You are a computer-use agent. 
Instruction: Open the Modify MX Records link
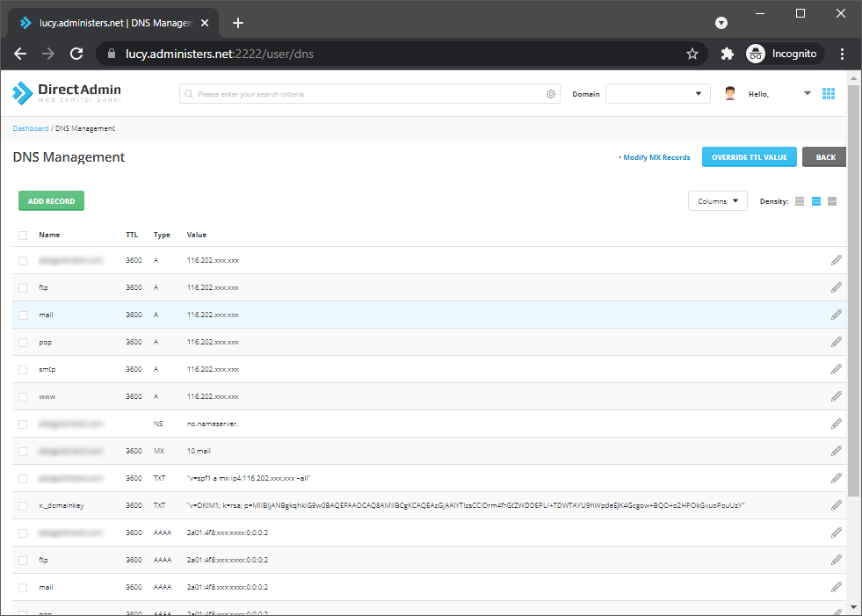(655, 157)
